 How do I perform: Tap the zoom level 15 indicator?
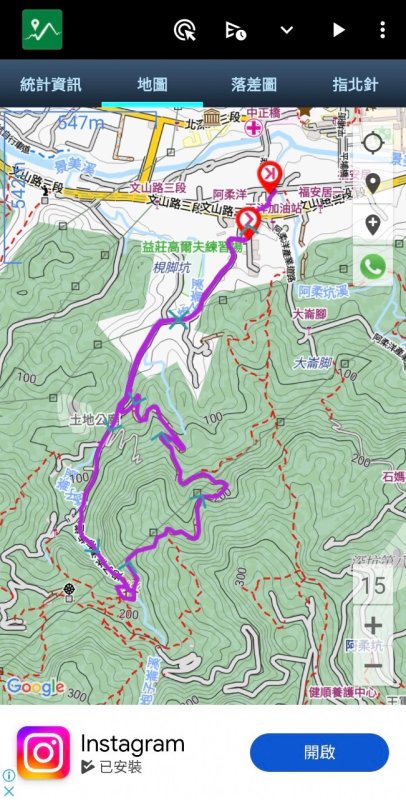pyautogui.click(x=373, y=585)
